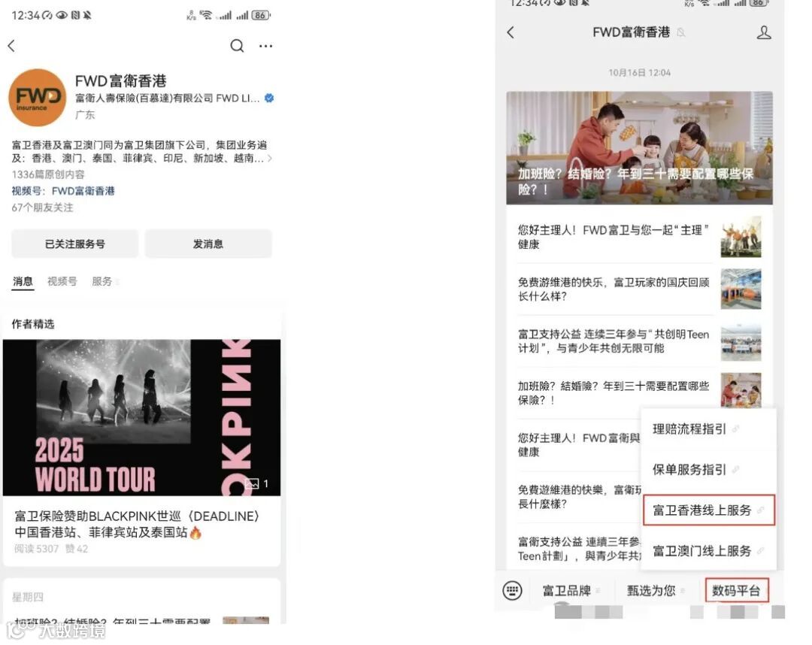The image size is (812, 645).
Task: Select 富卫香港线上服务 menu entry
Action: (709, 510)
